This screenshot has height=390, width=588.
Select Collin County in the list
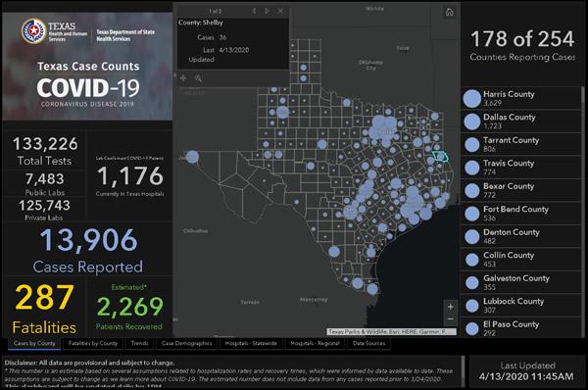(x=520, y=259)
